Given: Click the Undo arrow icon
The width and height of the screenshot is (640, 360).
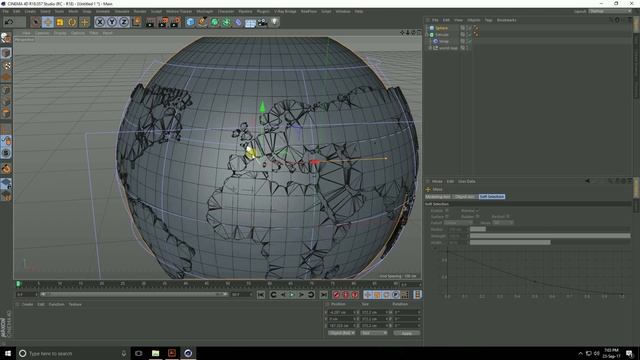Looking at the screenshot, I should [9, 22].
